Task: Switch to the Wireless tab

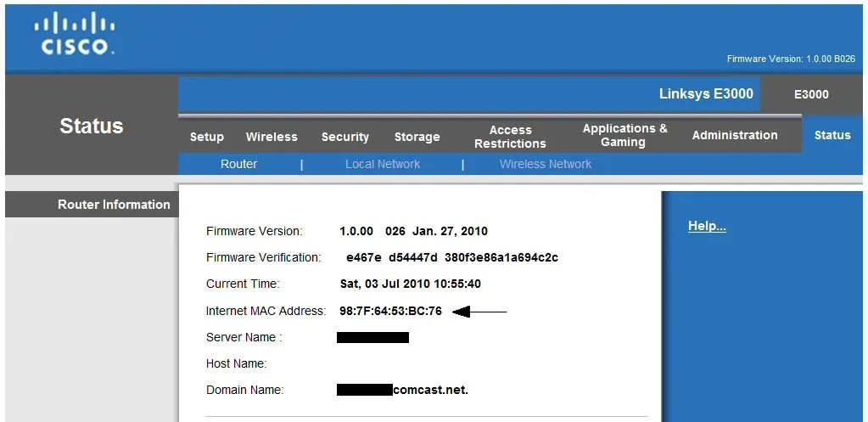Action: (272, 137)
